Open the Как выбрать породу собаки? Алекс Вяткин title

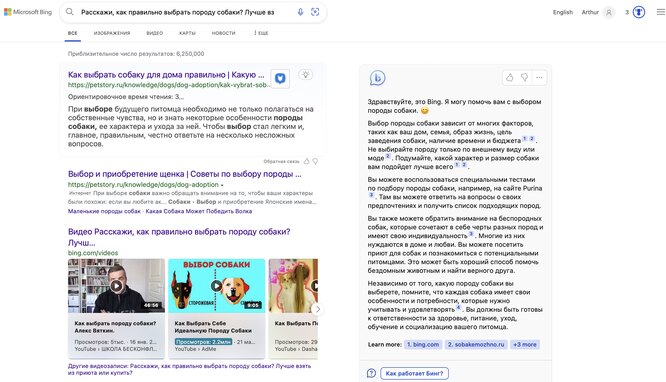[x=115, y=327]
